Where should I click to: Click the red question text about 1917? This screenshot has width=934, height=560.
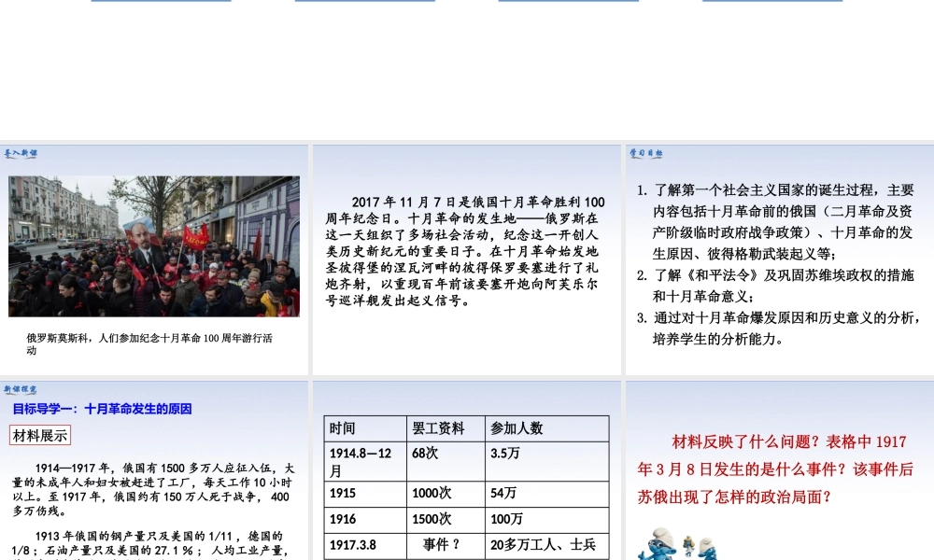[778, 465]
